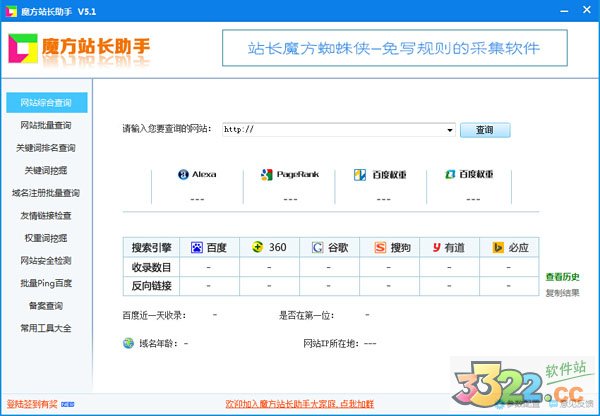This screenshot has width=600, height=416.
Task: Click the globe icon beside 域名年龄
Action: [x=128, y=343]
